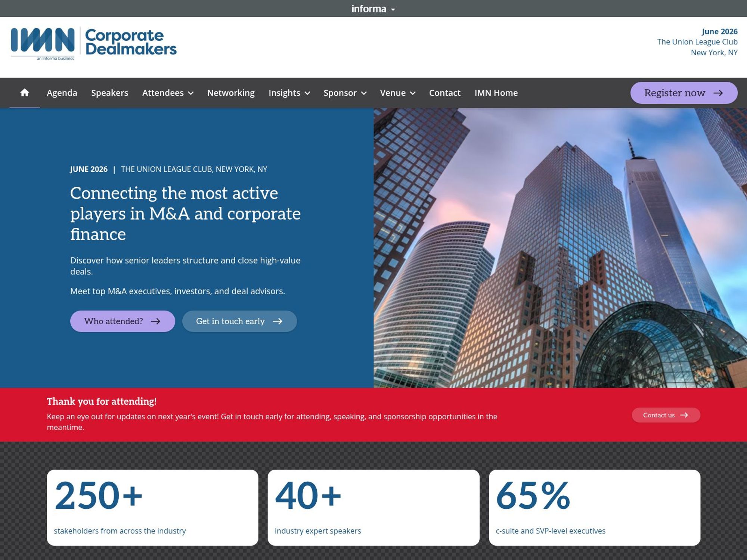Navigate to the Agenda page
747x560 pixels.
[62, 93]
